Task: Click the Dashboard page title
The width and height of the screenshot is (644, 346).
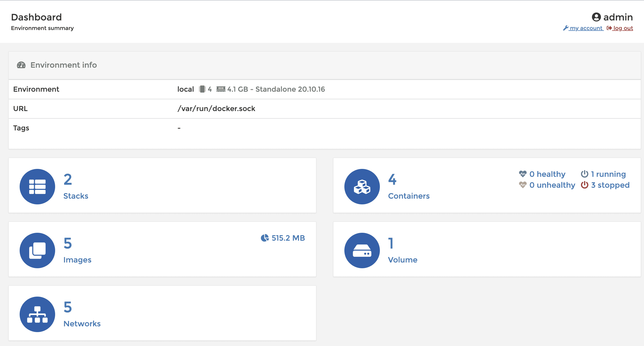Action: pyautogui.click(x=36, y=17)
